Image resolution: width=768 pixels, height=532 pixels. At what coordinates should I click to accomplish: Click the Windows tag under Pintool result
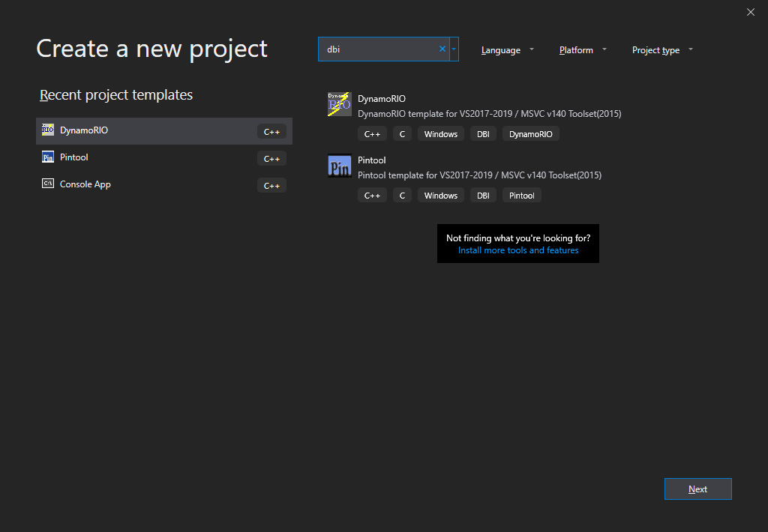coord(440,196)
